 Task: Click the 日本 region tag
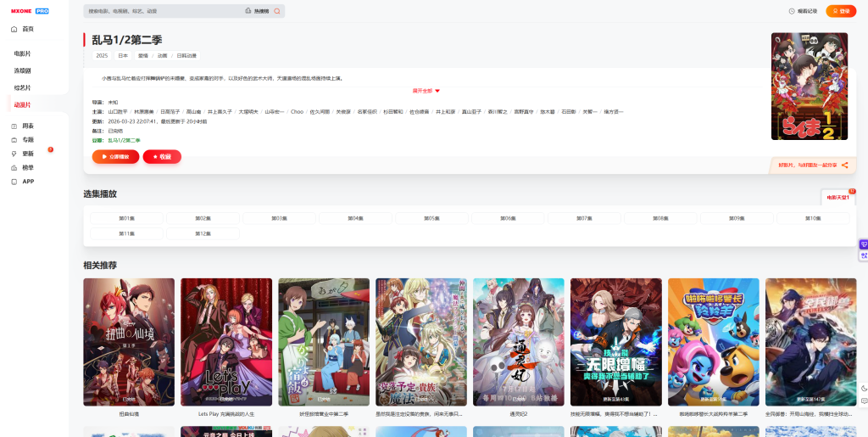tap(123, 56)
